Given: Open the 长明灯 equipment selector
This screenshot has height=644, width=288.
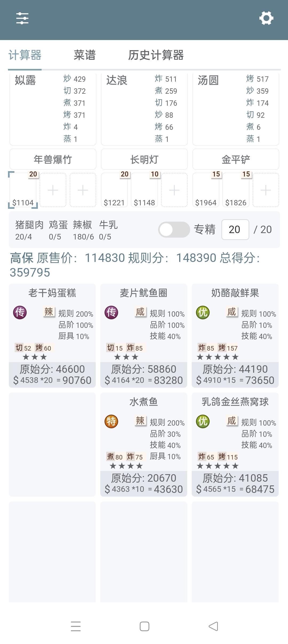Looking at the screenshot, I should pos(144,159).
